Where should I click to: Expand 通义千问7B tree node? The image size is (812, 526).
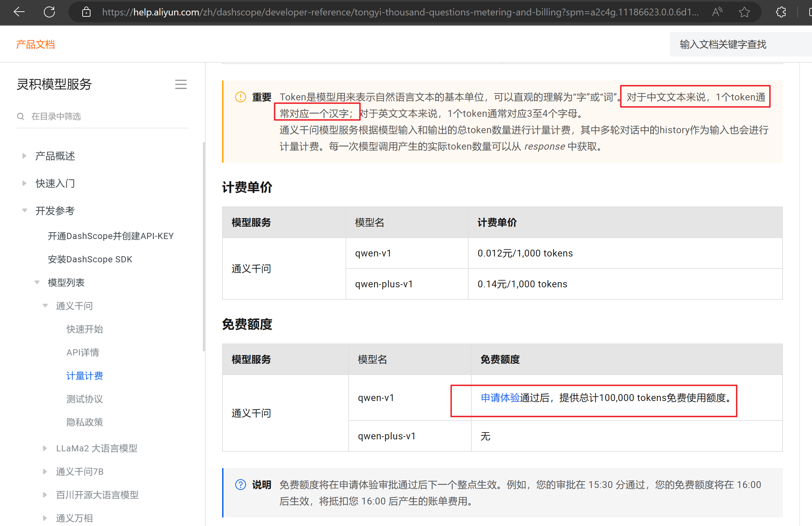(x=45, y=472)
